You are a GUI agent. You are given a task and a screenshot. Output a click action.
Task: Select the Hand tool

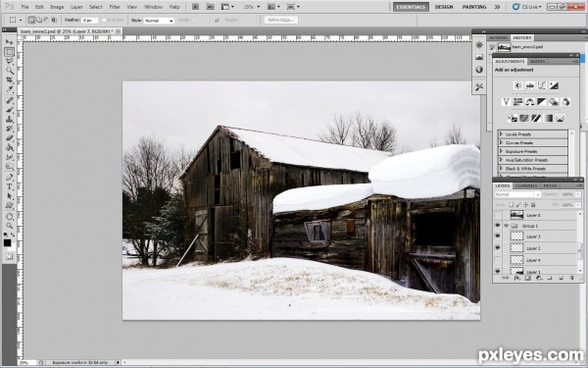(10, 216)
